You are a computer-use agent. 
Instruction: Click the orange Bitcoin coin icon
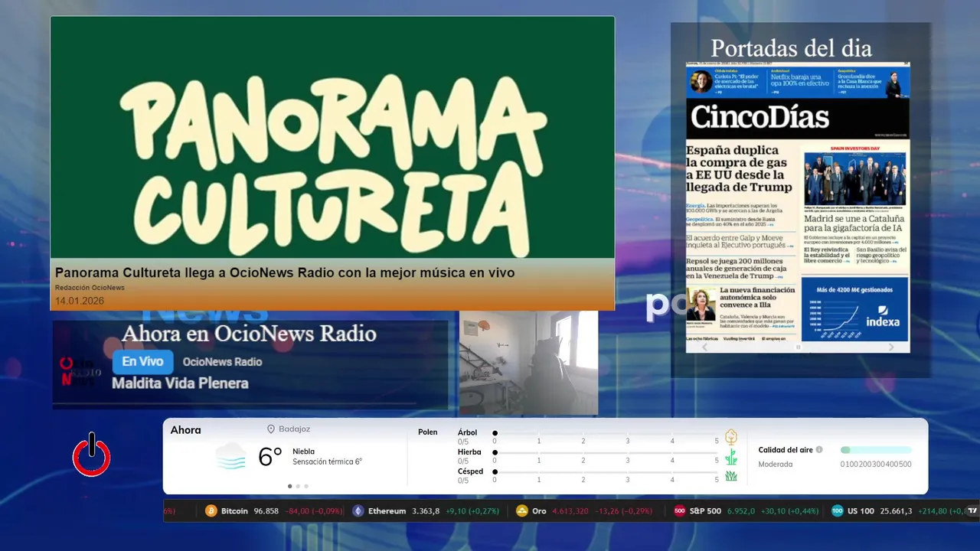(x=211, y=511)
